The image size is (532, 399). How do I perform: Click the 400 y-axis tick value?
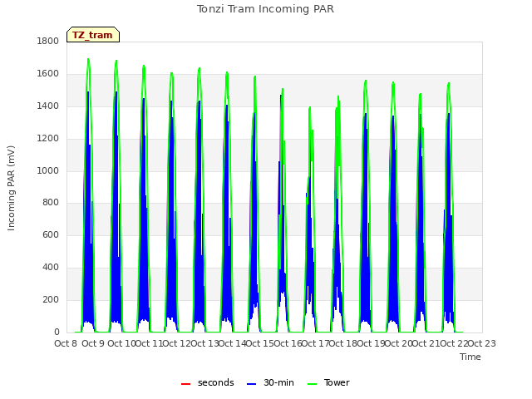tap(51, 268)
